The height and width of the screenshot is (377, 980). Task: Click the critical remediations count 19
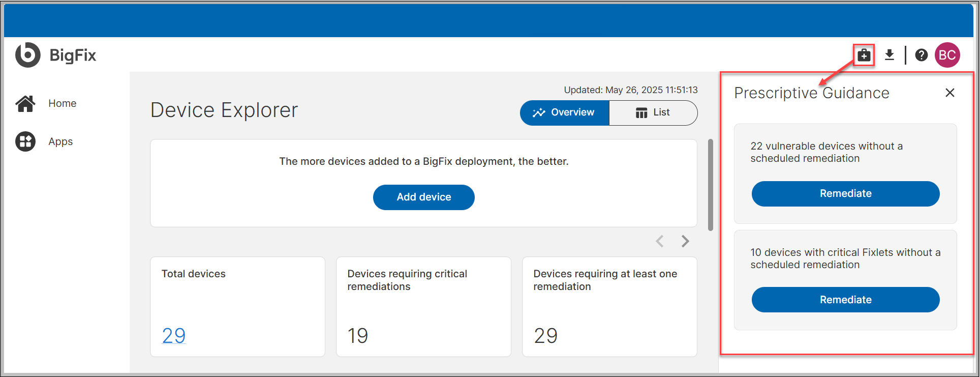[x=358, y=335]
